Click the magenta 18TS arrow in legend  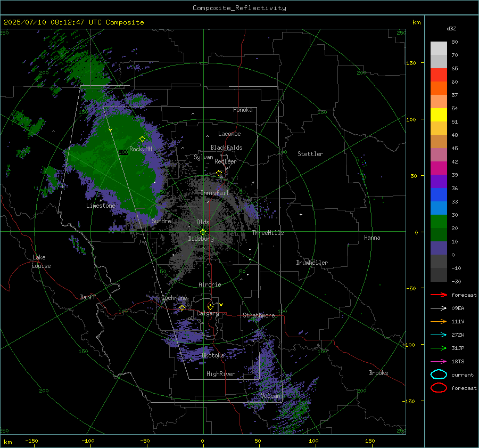[439, 362]
